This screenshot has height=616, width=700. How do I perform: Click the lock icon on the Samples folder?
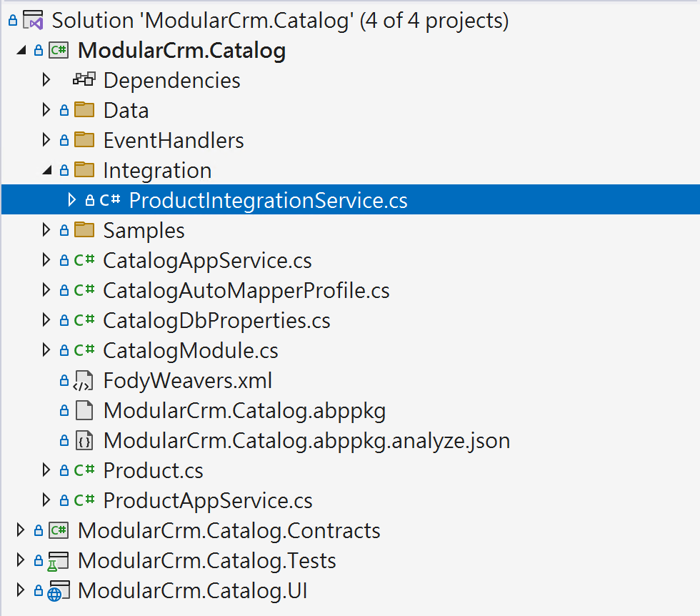[66, 230]
